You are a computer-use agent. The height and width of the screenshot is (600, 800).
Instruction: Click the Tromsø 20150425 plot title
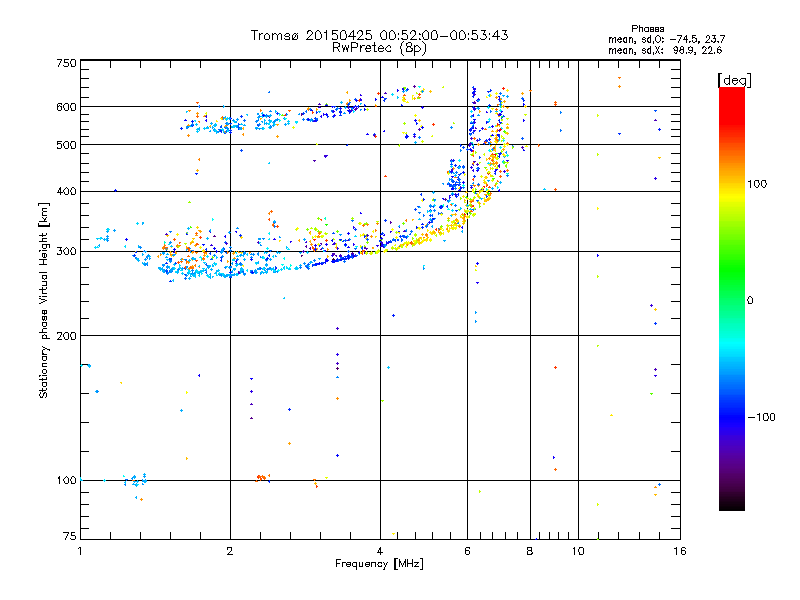[x=379, y=35]
